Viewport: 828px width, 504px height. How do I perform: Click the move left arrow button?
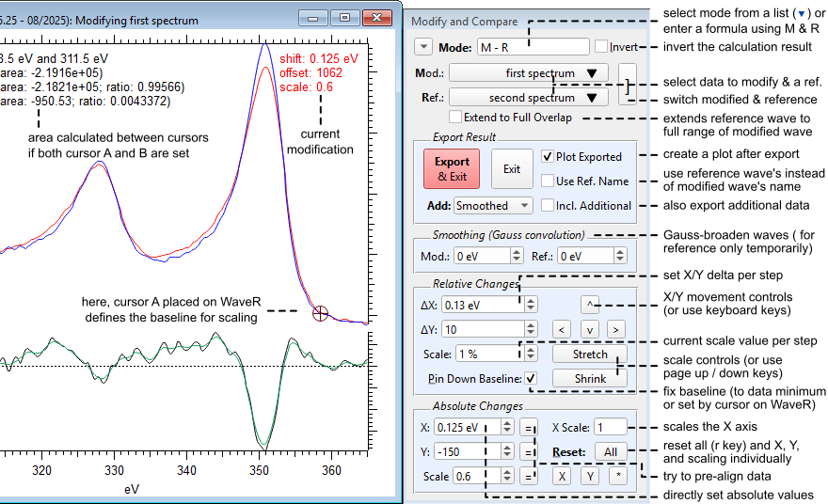(x=562, y=330)
